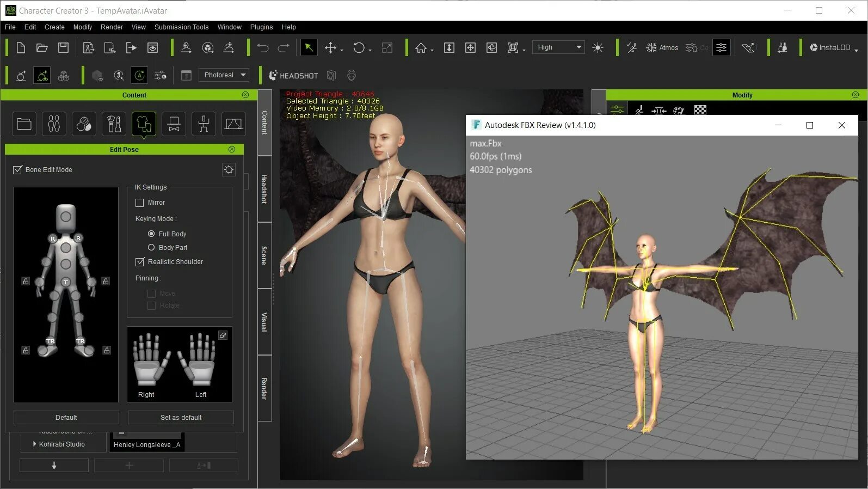The height and width of the screenshot is (489, 868).
Task: Toggle the Edit Pose icon in second toolbar
Action: pos(42,75)
